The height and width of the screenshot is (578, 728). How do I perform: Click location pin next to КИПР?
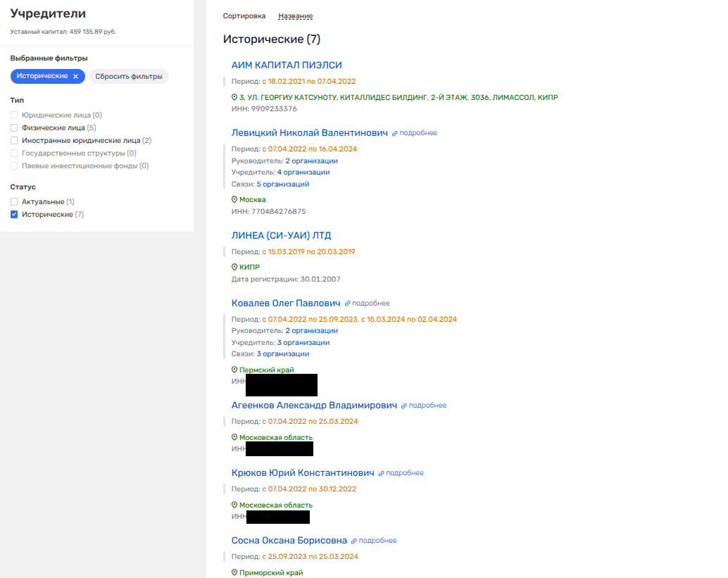(x=234, y=268)
